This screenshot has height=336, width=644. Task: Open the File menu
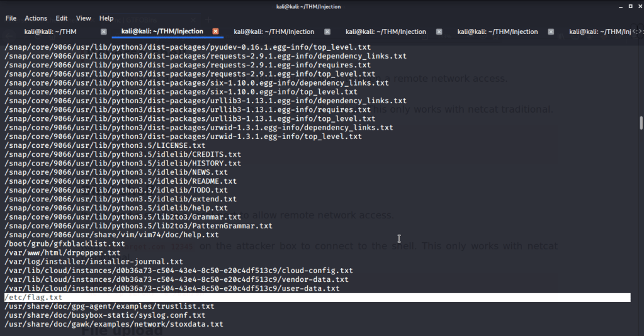11,18
